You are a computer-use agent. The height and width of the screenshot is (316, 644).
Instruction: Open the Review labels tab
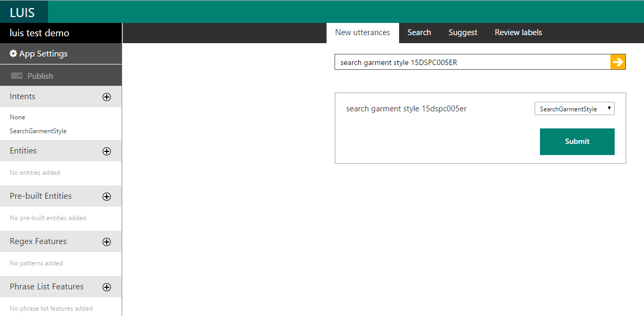pyautogui.click(x=519, y=33)
